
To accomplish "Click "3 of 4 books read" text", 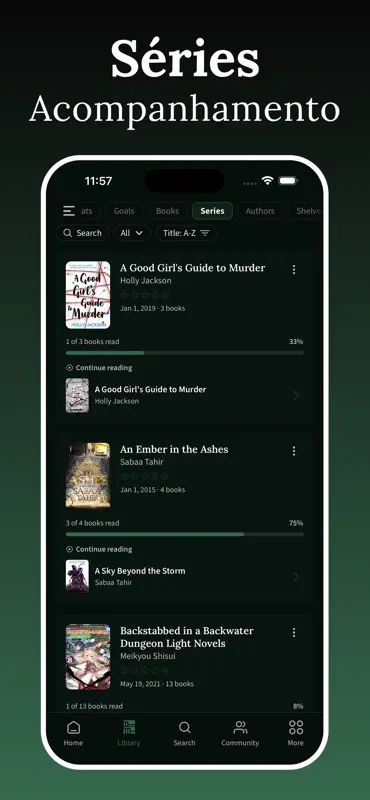I will (x=92, y=523).
